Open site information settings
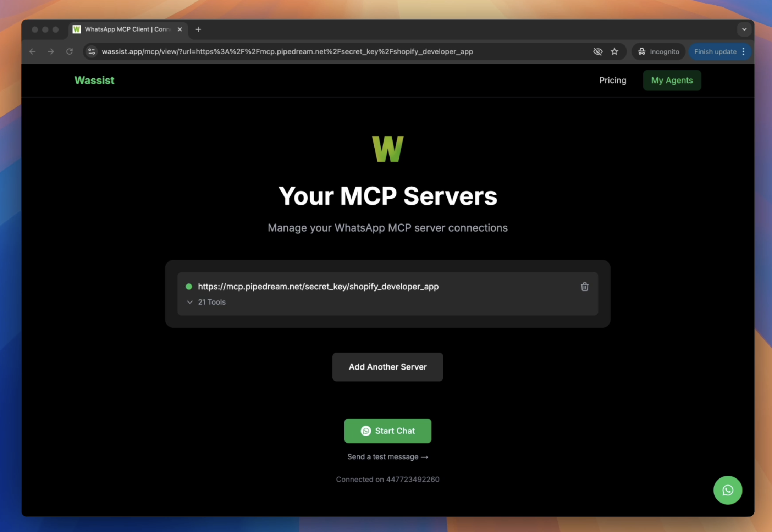 (91, 51)
